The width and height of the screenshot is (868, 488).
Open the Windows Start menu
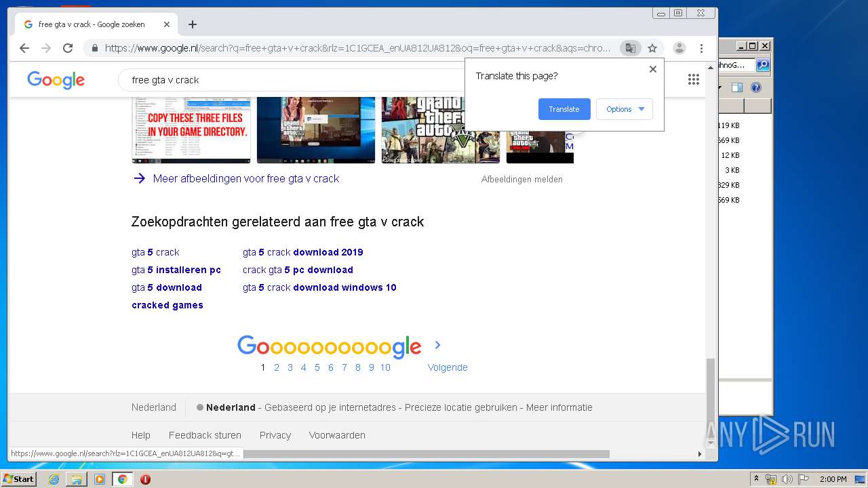pyautogui.click(x=18, y=479)
